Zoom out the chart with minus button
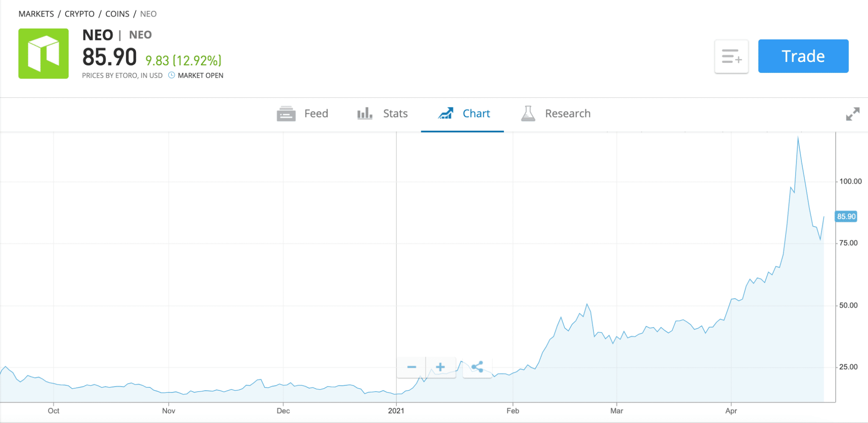The width and height of the screenshot is (868, 423). click(x=412, y=367)
